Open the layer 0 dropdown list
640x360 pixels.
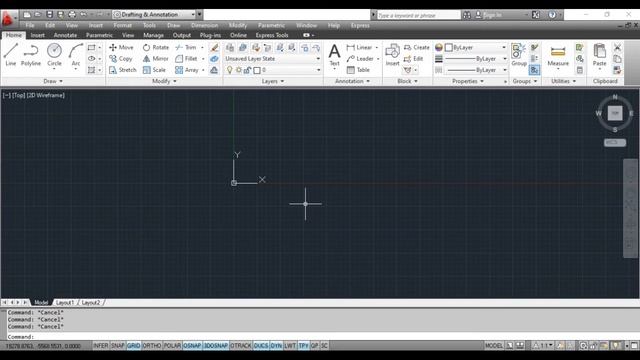coord(273,70)
